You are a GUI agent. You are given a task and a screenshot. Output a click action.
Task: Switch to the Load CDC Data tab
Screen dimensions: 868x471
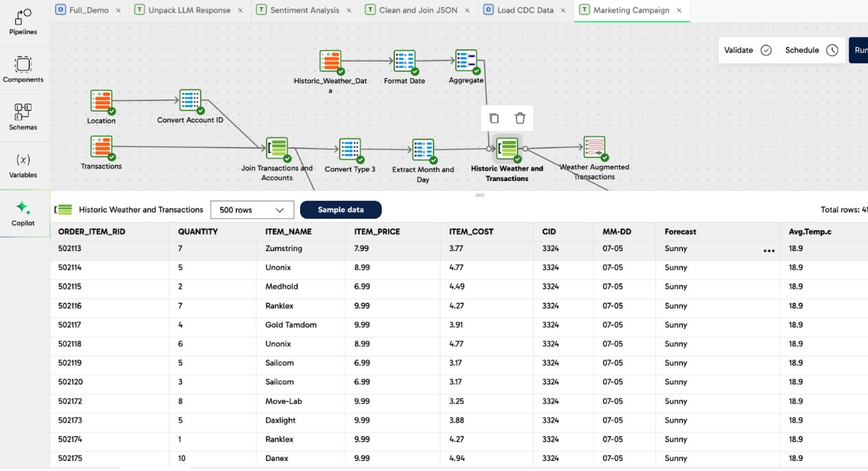point(525,10)
